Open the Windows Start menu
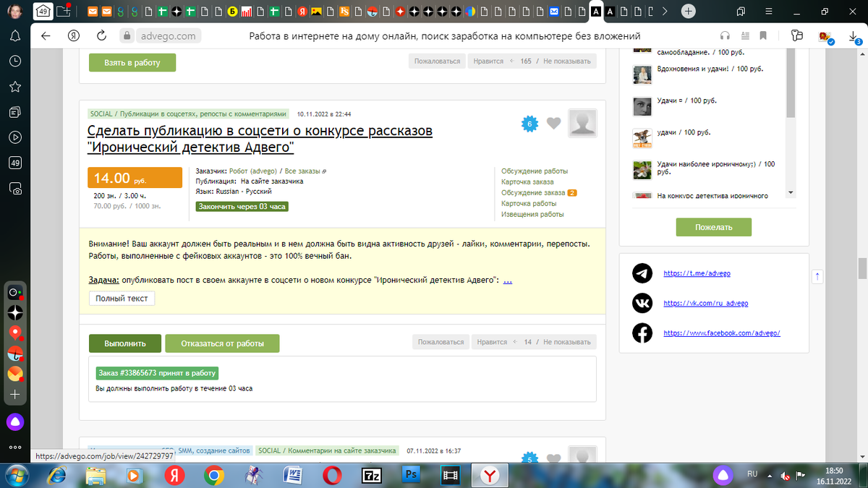Viewport: 868px width, 488px height. (17, 475)
